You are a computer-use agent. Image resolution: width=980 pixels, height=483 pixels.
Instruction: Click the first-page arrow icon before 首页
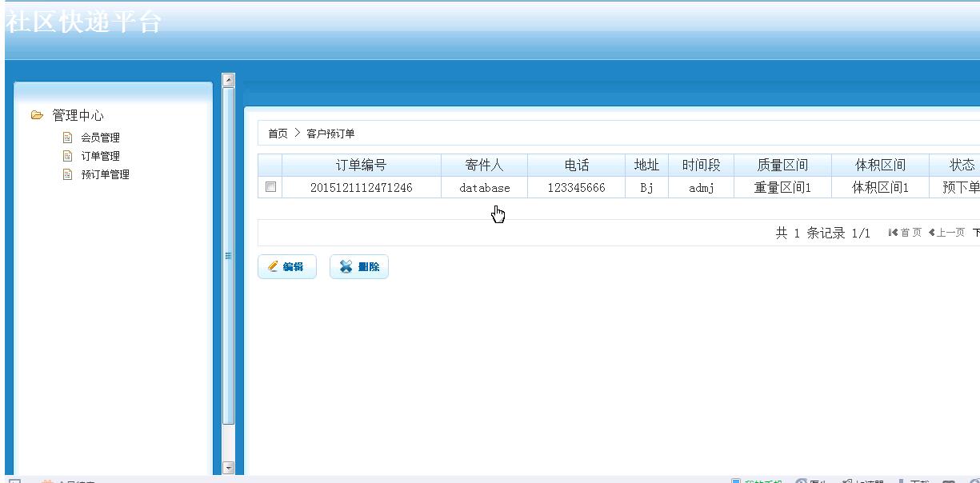[x=893, y=233]
